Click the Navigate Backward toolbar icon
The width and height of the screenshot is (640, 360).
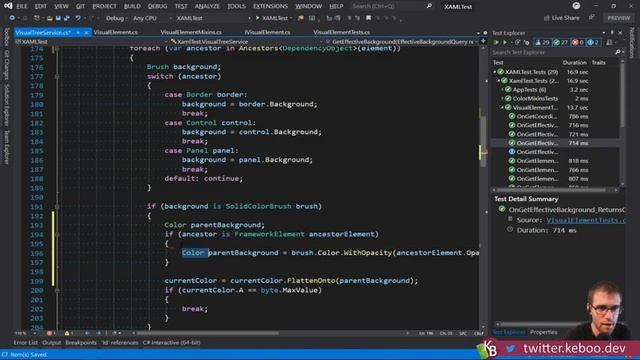click(x=12, y=18)
